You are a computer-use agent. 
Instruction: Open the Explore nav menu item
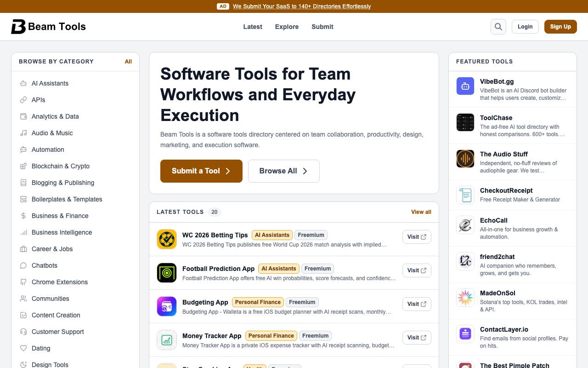click(287, 27)
